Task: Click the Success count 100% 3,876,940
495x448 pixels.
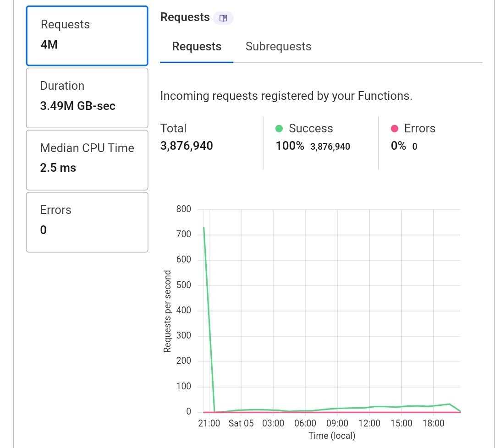Action: (x=313, y=146)
